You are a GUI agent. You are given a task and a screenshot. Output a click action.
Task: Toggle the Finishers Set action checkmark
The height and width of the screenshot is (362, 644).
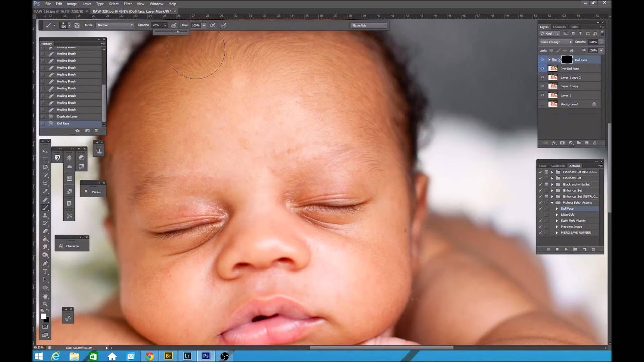[540, 178]
